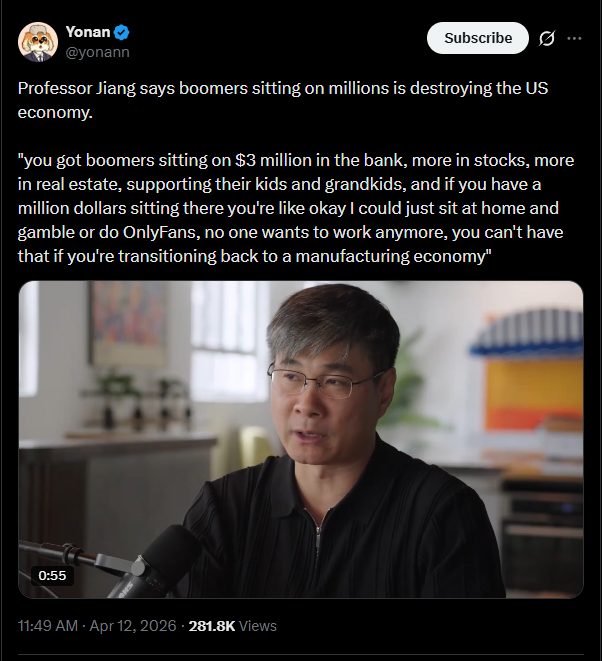Viewport: 602px width, 661px height.
Task: Open the Yonan display name link
Action: (x=88, y=32)
